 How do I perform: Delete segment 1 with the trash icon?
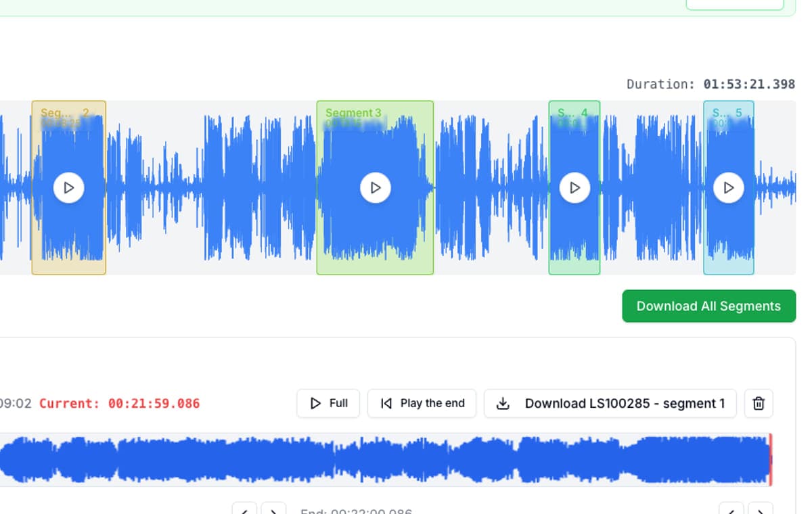[x=759, y=403]
